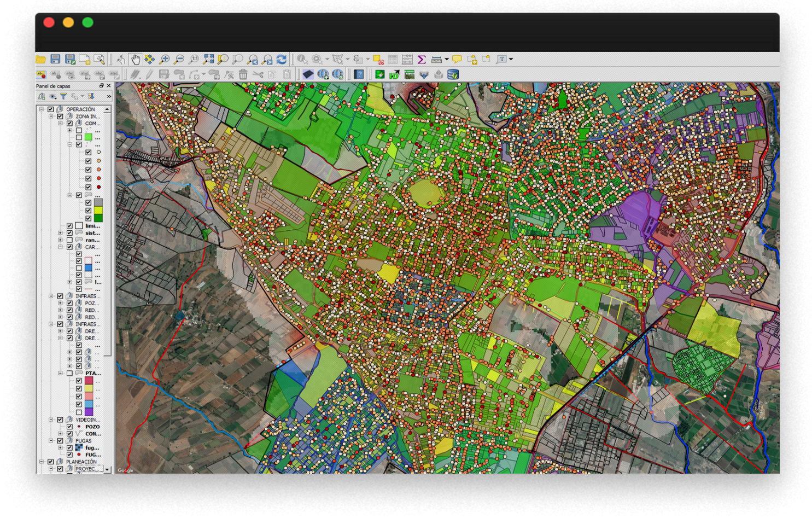Click the trash can Delete Selected icon
Viewport: 812px width, 524px height.
point(243,74)
